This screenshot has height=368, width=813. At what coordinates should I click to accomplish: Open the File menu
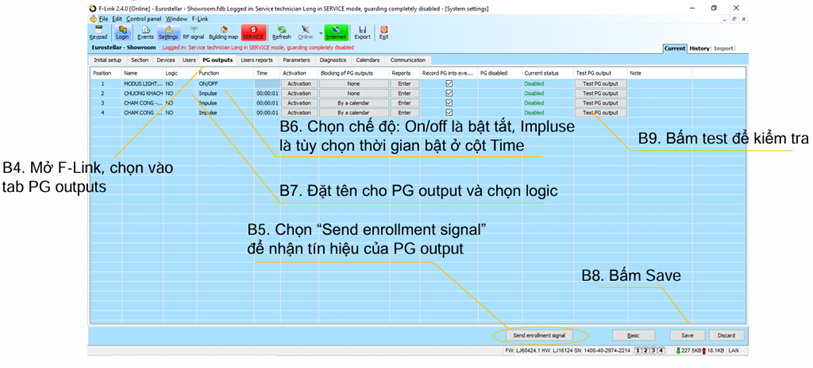click(103, 19)
